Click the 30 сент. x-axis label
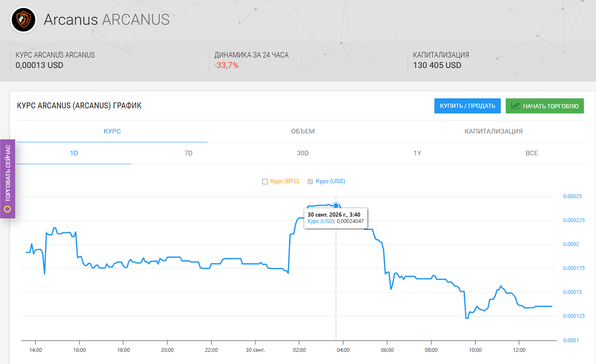 click(x=255, y=350)
